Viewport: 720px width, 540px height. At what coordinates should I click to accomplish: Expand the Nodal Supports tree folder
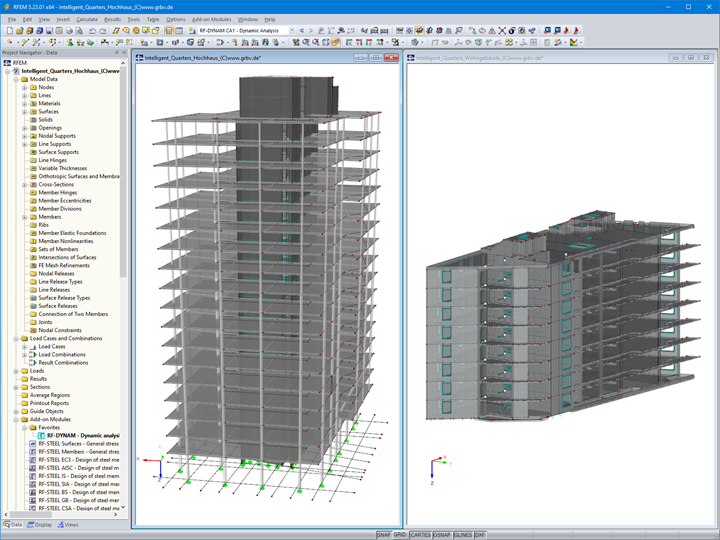(24, 136)
